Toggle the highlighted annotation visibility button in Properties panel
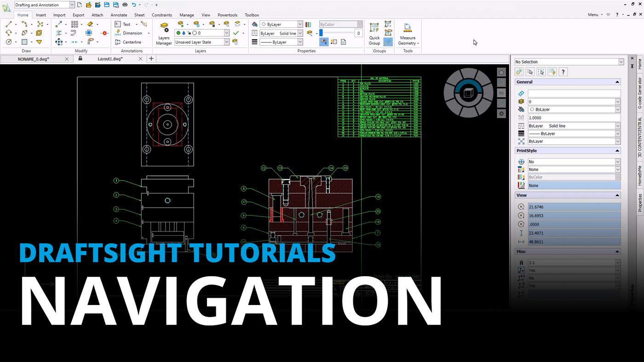Screen dimensions: 644x362 click(x=324, y=41)
